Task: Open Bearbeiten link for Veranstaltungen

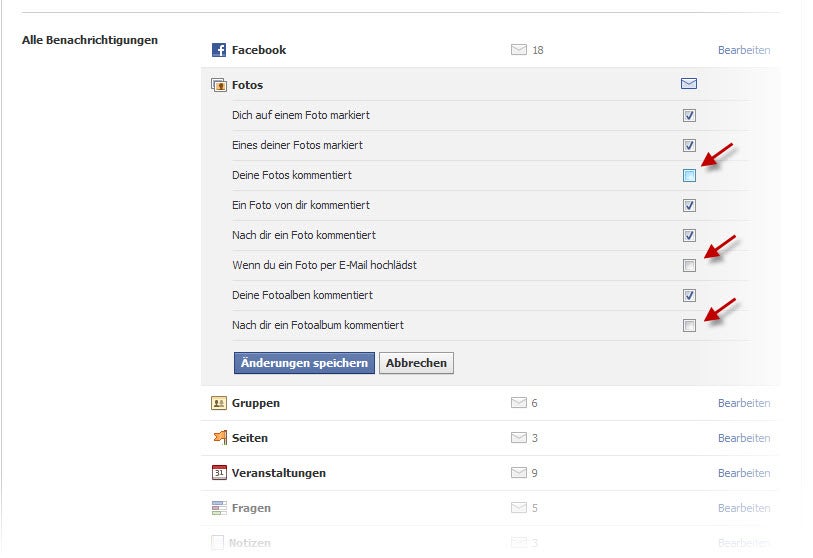Action: tap(744, 473)
